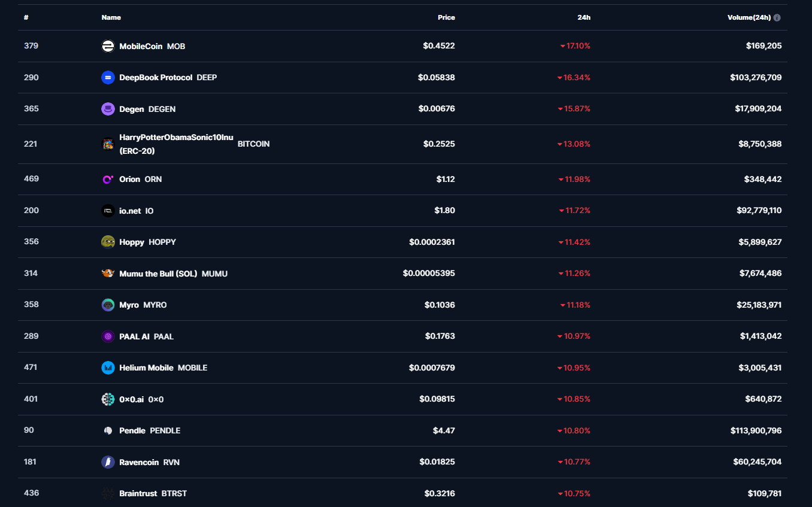Sort by rank number column header
This screenshot has width=812, height=507.
[26, 17]
